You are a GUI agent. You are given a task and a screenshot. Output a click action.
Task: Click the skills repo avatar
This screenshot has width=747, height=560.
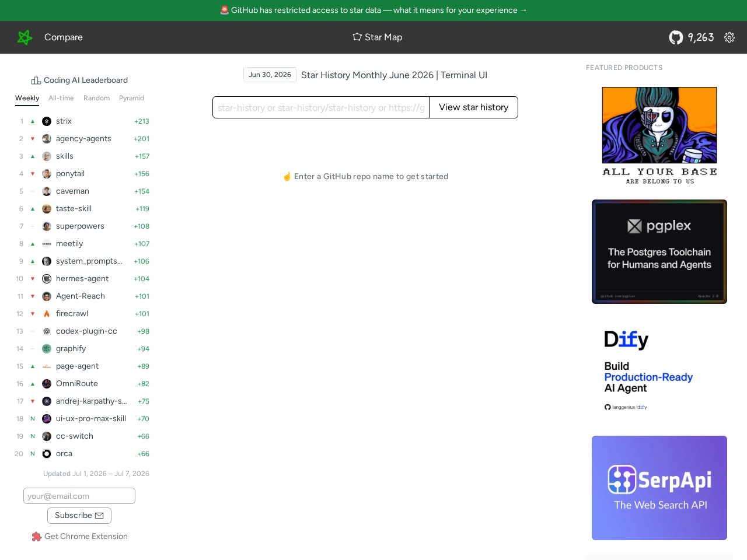point(47,156)
